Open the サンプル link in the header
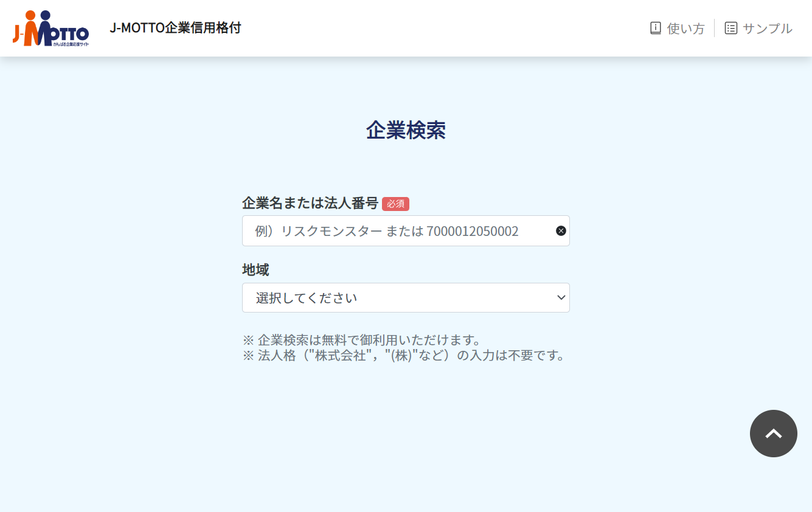The height and width of the screenshot is (512, 812). [767, 28]
